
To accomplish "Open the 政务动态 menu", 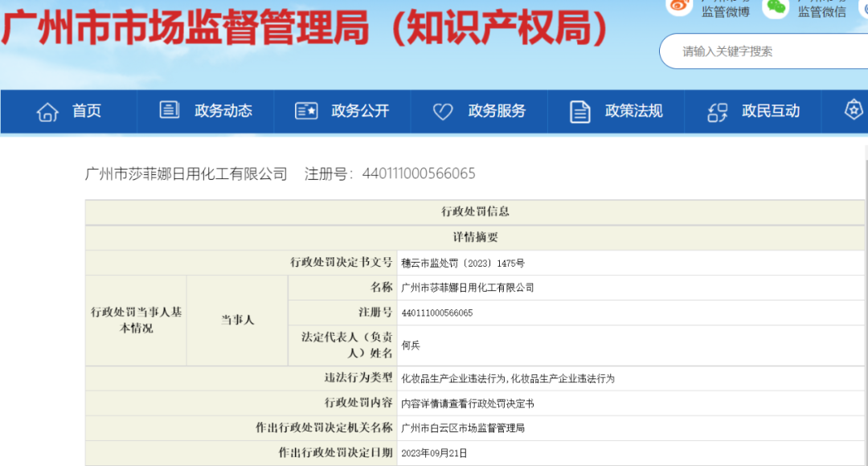I will pyautogui.click(x=224, y=110).
